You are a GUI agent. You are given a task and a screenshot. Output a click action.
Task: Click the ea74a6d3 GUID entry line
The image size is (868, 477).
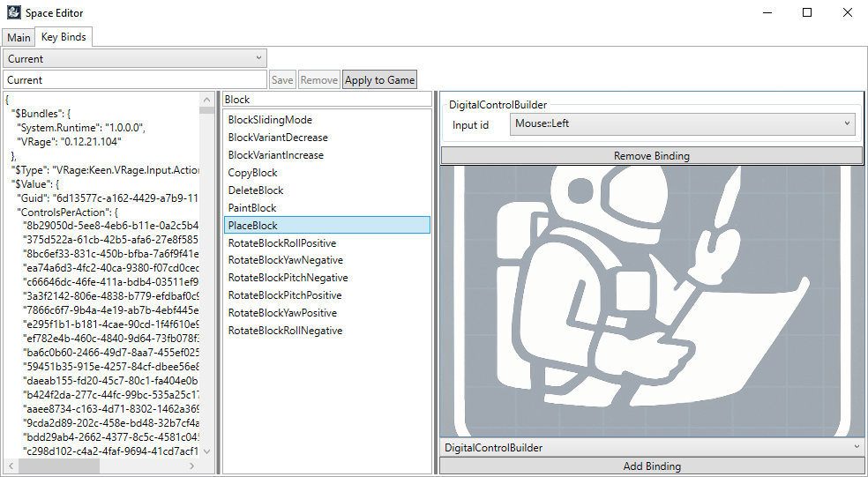(111, 268)
